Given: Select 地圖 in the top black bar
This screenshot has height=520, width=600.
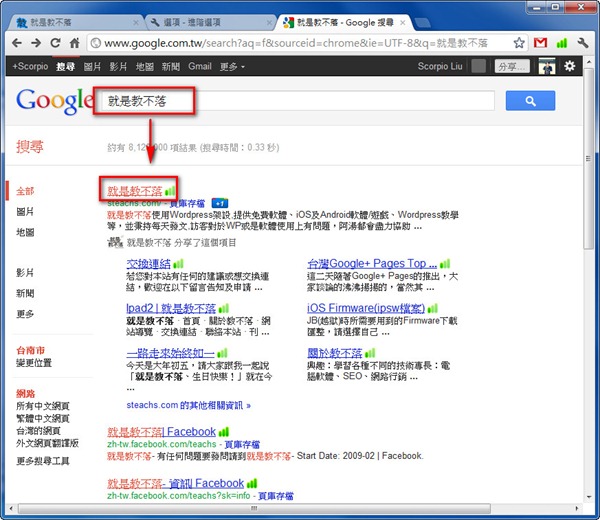Looking at the screenshot, I should tap(145, 67).
